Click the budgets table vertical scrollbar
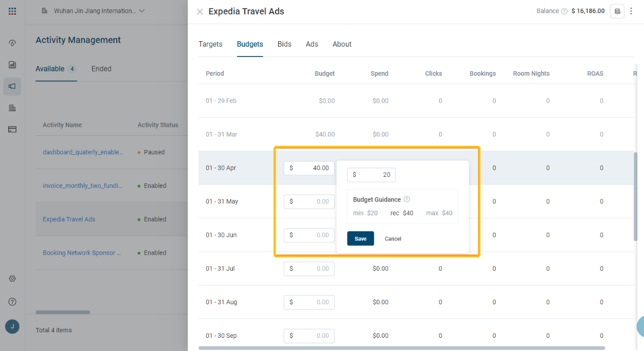Image resolution: width=644 pixels, height=351 pixels. [636, 197]
